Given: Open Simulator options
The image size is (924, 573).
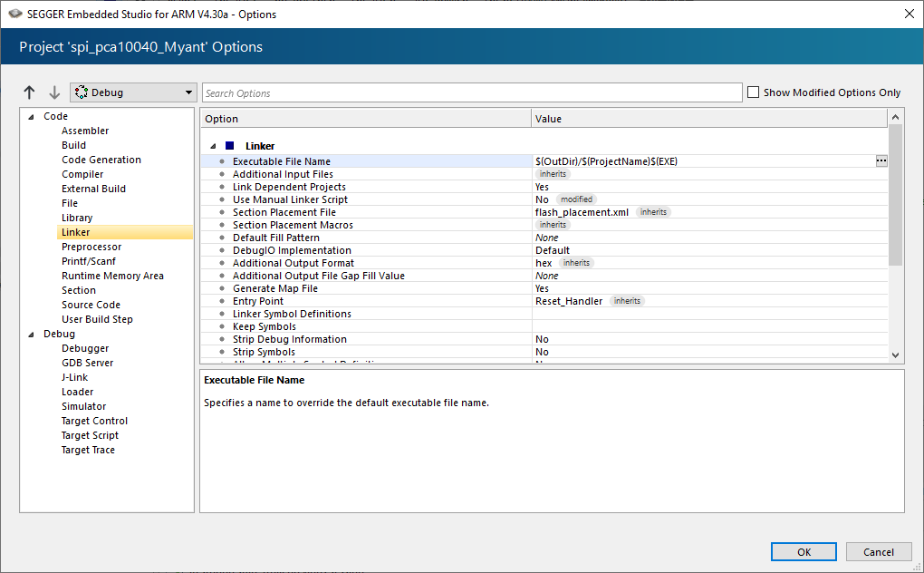Looking at the screenshot, I should (x=83, y=406).
